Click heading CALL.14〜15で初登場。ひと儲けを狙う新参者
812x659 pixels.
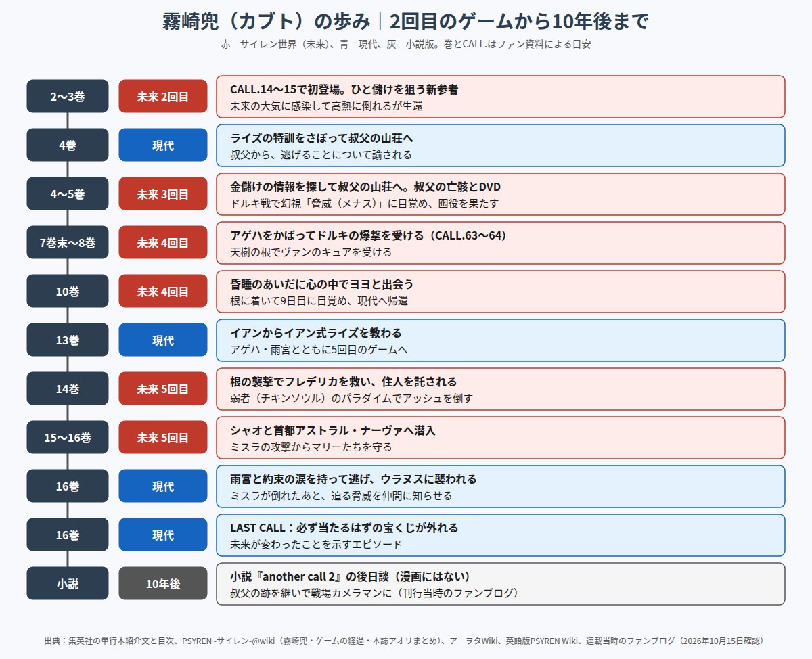(344, 89)
